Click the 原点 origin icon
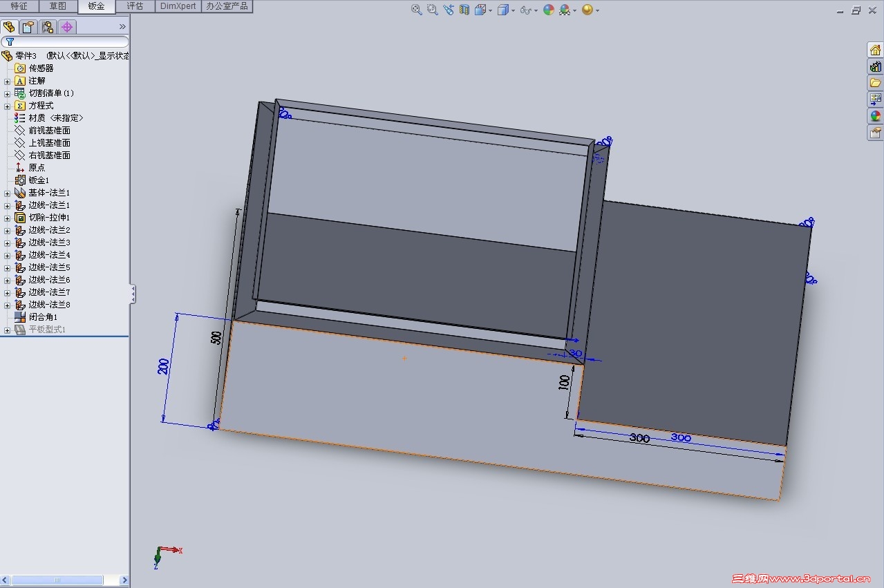The width and height of the screenshot is (884, 588). click(x=20, y=167)
